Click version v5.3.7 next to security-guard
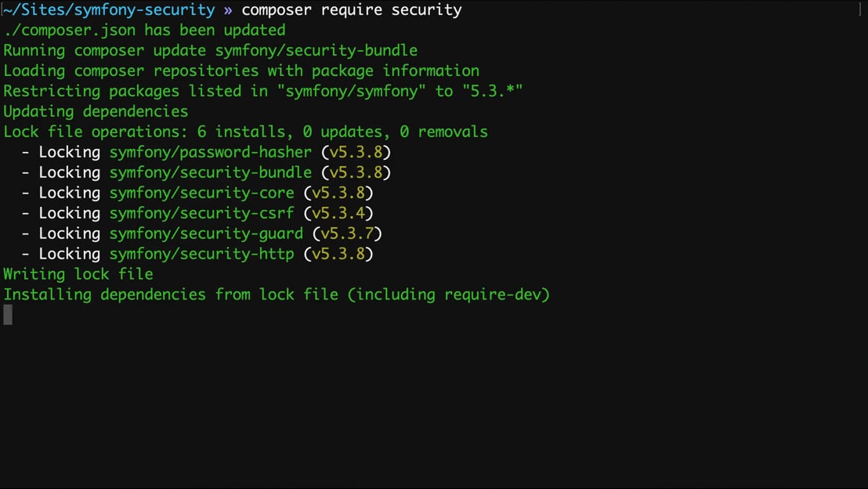 coord(347,234)
